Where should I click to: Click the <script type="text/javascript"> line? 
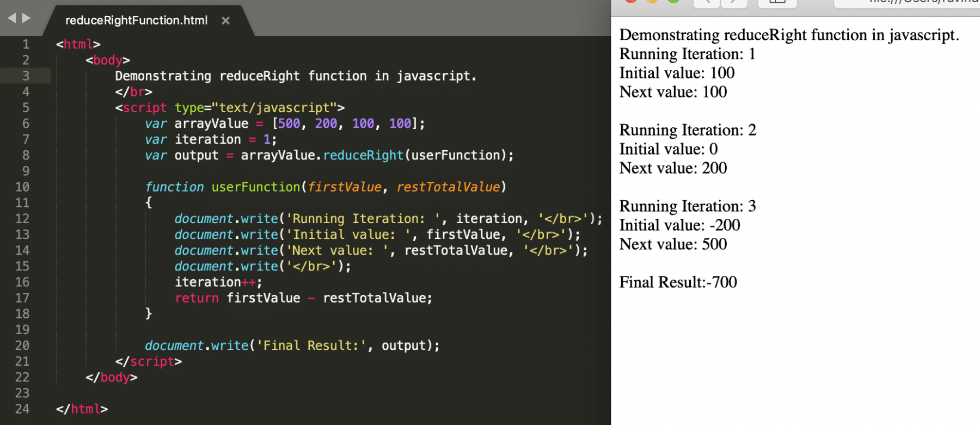[x=230, y=108]
